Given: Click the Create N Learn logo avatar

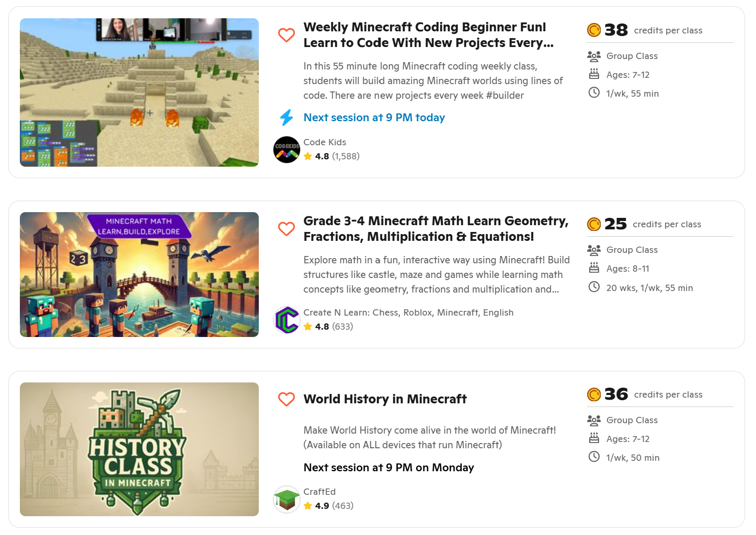Looking at the screenshot, I should click(287, 320).
